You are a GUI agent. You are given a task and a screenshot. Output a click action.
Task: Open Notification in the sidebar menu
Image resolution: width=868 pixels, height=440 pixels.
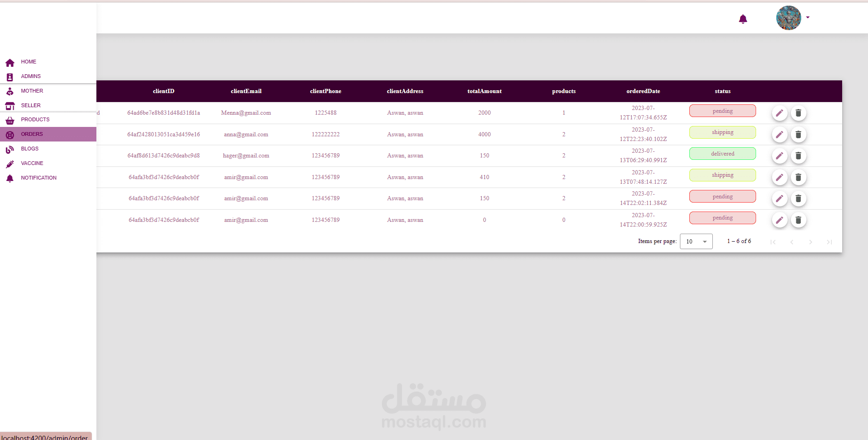point(48,178)
